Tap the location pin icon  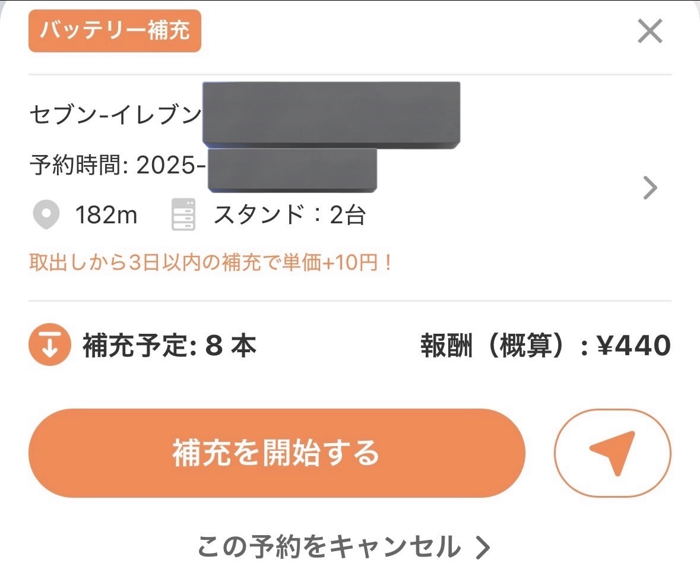tap(46, 215)
